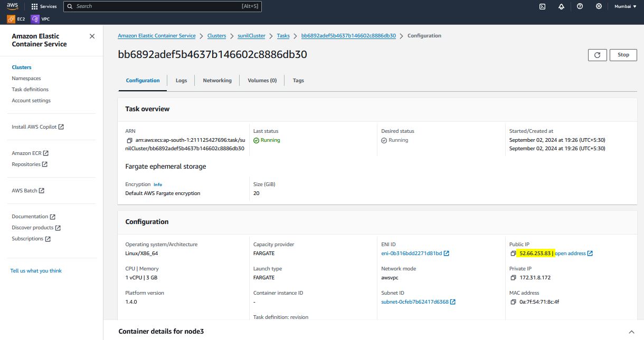Open the notifications bell icon
Image resolution: width=644 pixels, height=340 pixels.
pyautogui.click(x=561, y=6)
